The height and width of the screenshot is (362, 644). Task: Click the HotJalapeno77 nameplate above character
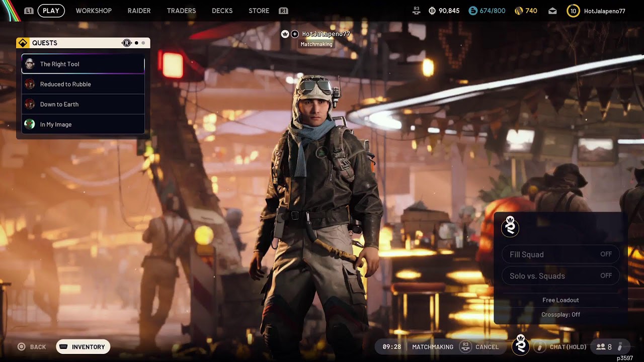[326, 34]
